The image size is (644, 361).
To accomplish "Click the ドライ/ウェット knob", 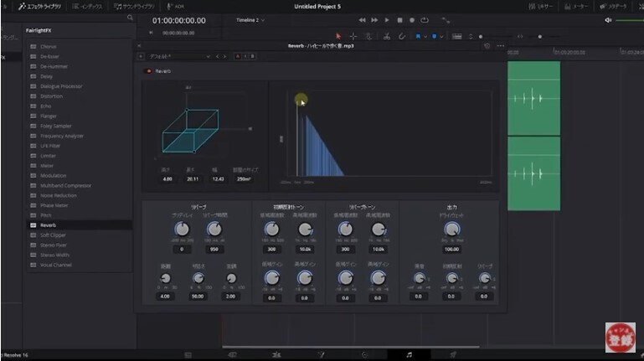I will [x=451, y=229].
